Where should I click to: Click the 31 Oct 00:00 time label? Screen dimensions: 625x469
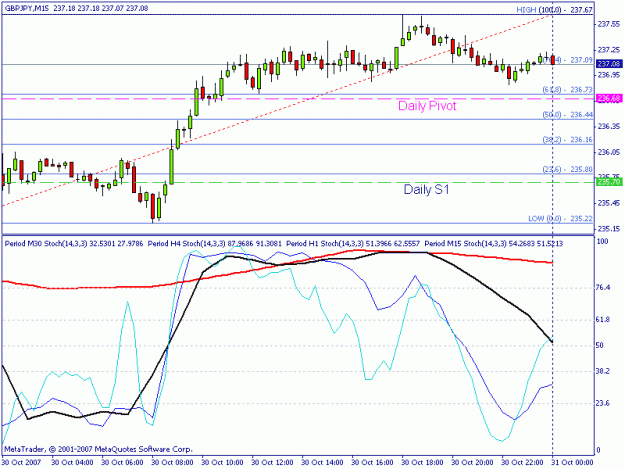(x=573, y=463)
